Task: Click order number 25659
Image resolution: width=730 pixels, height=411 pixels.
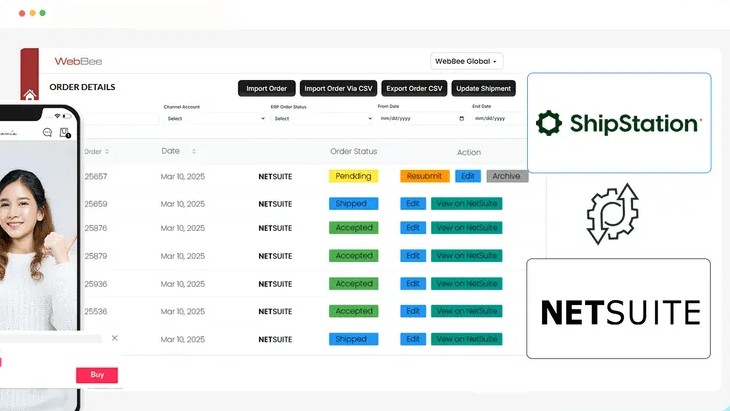Action: [x=96, y=204]
